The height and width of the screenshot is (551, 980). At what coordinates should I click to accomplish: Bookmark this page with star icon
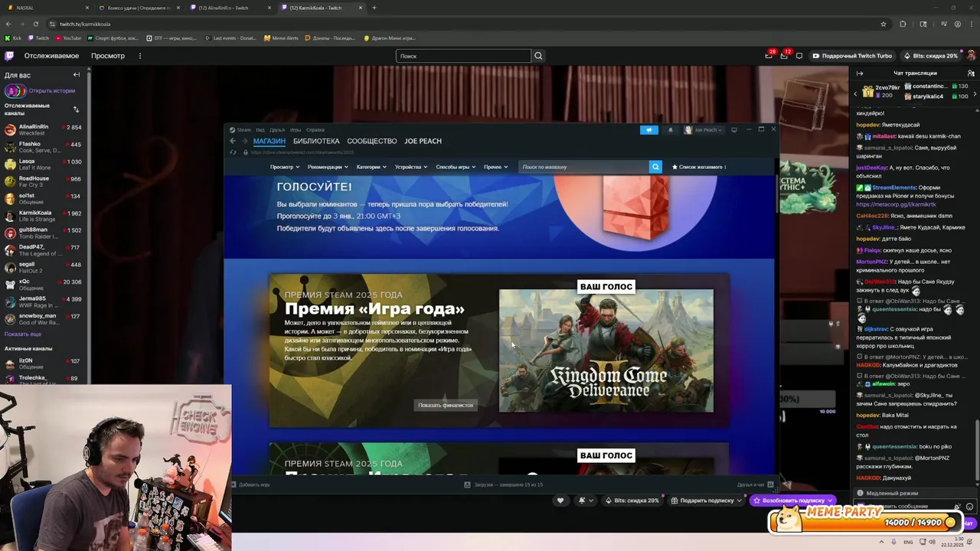(884, 24)
